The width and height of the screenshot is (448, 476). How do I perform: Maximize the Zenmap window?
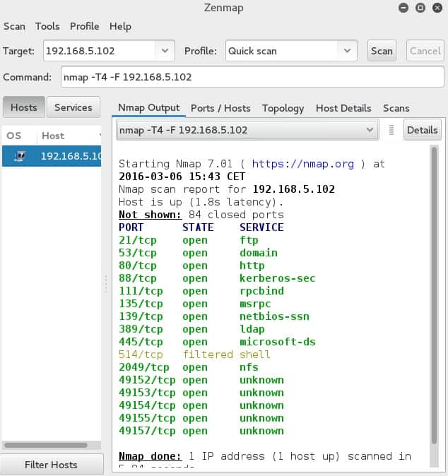(x=420, y=8)
